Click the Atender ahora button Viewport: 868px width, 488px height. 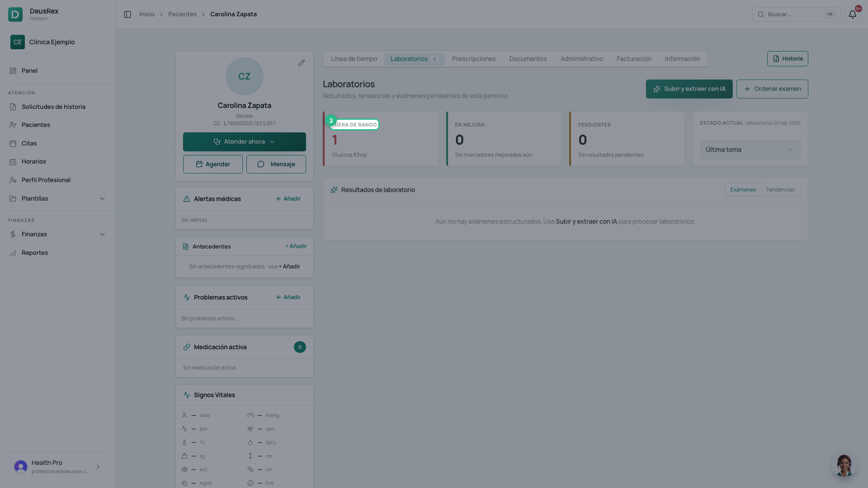pos(245,142)
